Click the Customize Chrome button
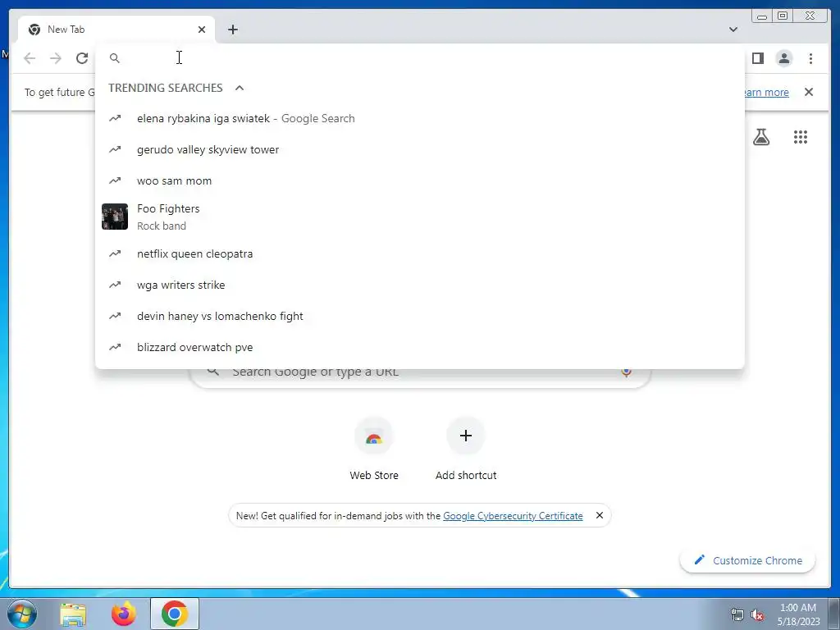This screenshot has width=840, height=630. (x=748, y=560)
